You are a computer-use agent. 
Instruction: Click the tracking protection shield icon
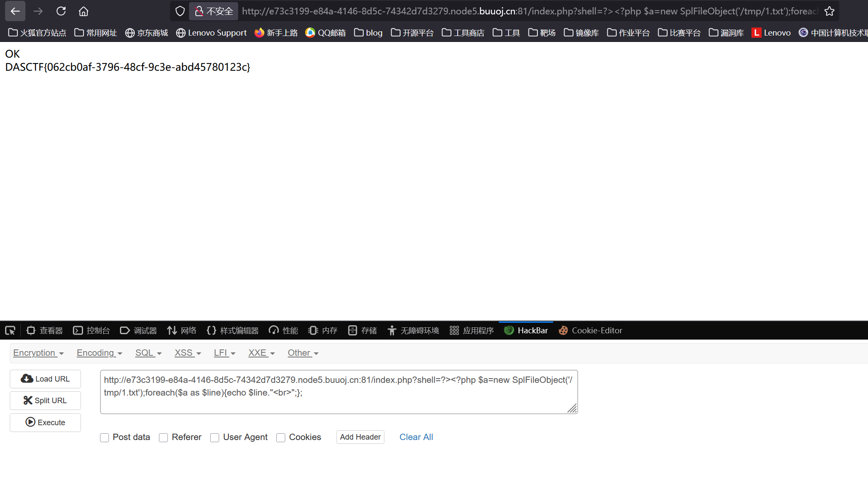point(180,11)
